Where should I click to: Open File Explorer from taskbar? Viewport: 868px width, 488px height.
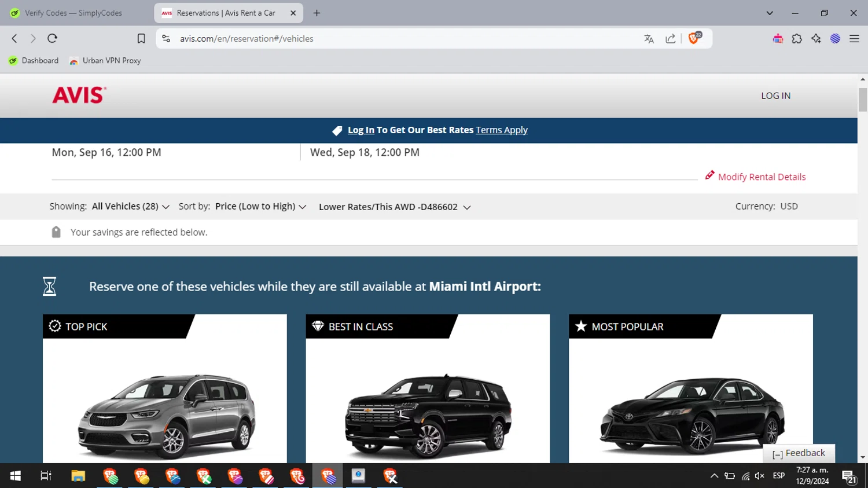click(78, 476)
